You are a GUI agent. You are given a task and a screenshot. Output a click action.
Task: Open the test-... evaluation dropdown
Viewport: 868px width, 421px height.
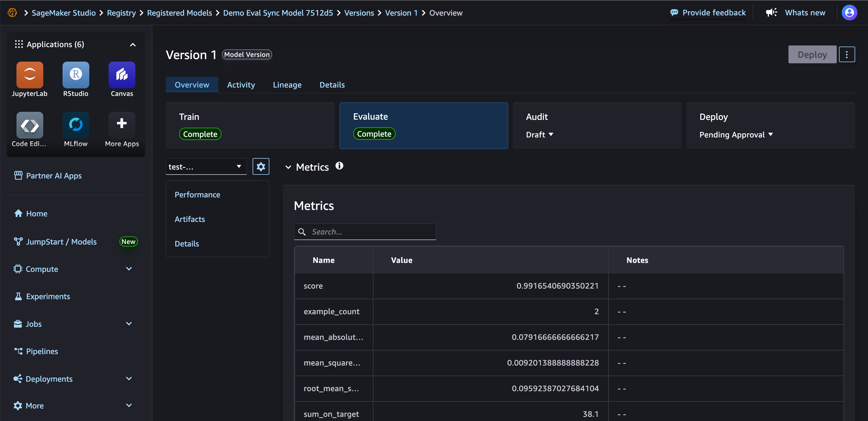206,166
